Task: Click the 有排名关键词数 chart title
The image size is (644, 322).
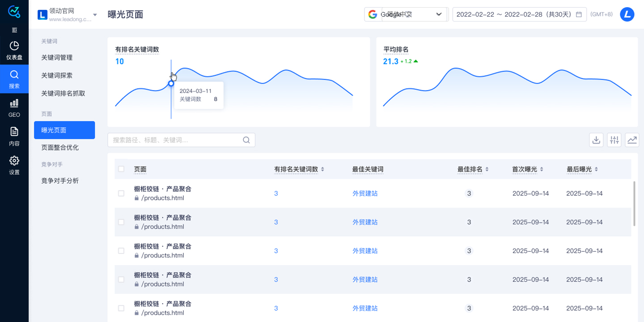Action: (x=137, y=49)
